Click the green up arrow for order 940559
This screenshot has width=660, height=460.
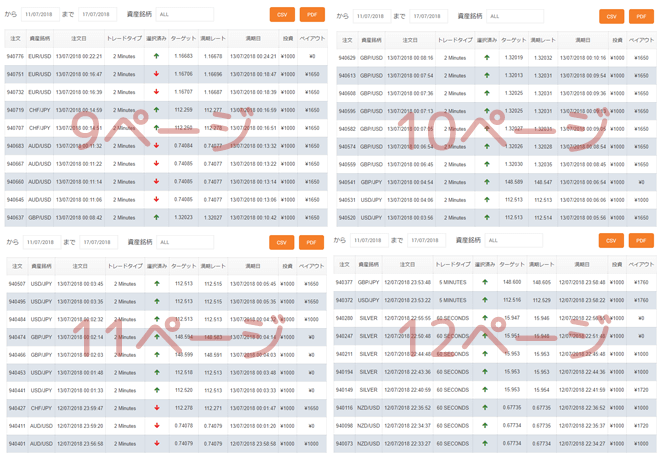click(x=487, y=164)
